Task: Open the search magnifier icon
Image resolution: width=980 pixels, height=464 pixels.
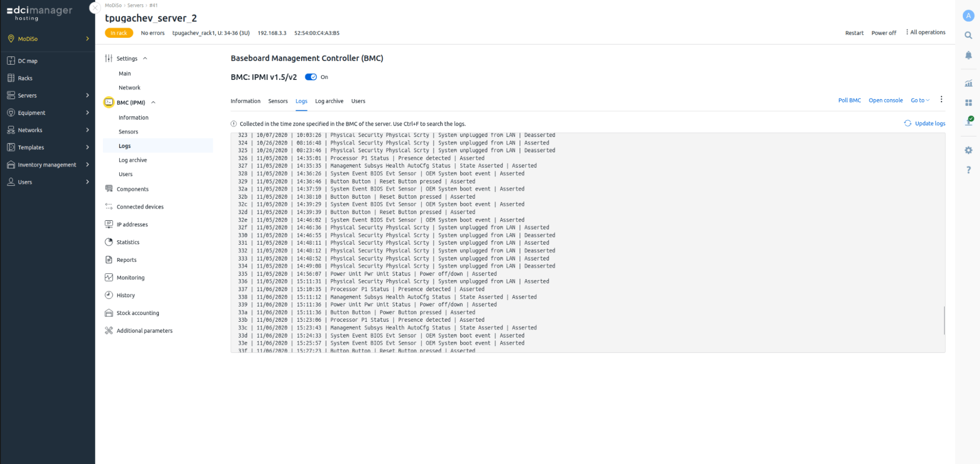Action: point(968,35)
